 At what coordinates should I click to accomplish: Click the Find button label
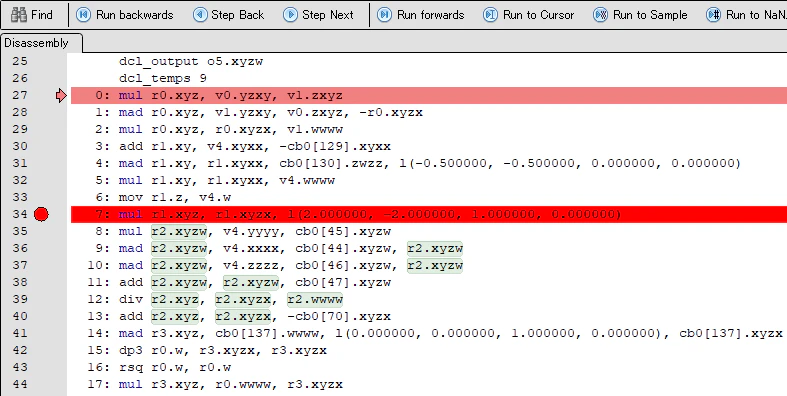point(42,15)
